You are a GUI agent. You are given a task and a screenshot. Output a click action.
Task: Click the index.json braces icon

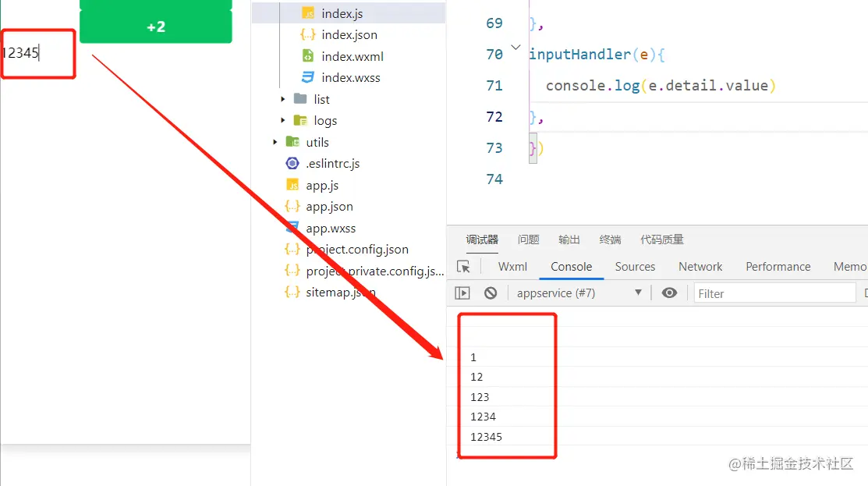click(308, 34)
